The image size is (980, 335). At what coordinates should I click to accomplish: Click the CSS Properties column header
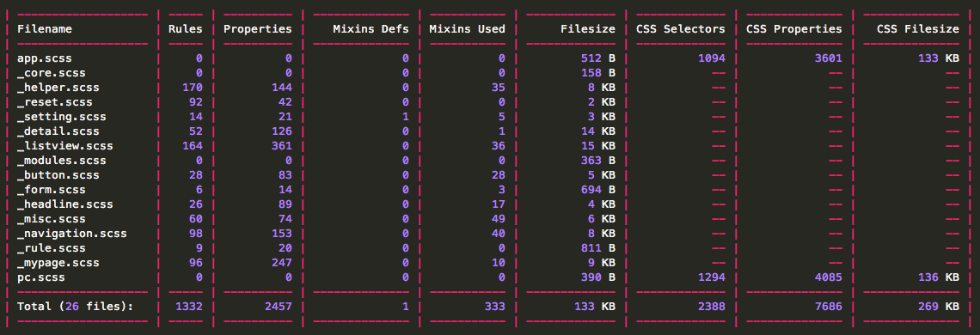click(794, 28)
